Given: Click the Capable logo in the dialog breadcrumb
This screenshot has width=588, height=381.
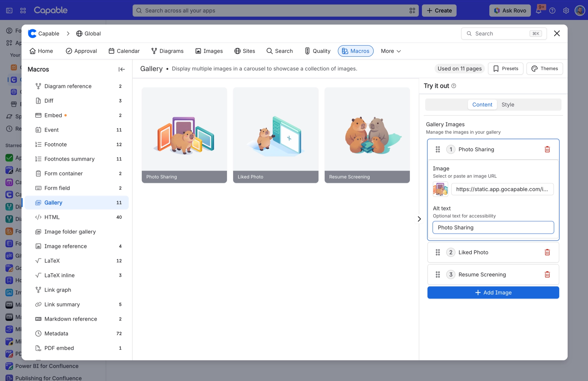Looking at the screenshot, I should [x=32, y=34].
